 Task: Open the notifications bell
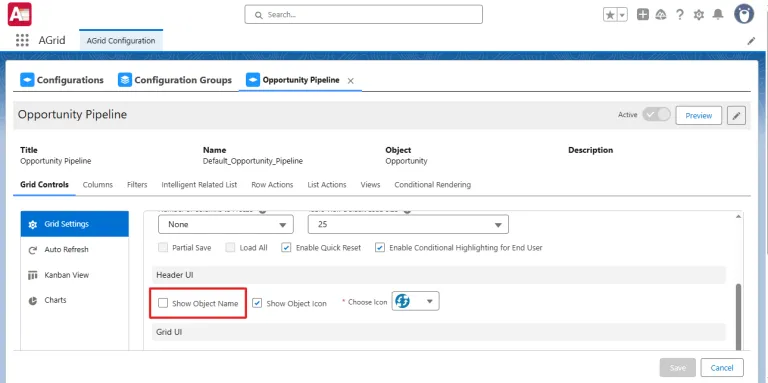(x=718, y=15)
